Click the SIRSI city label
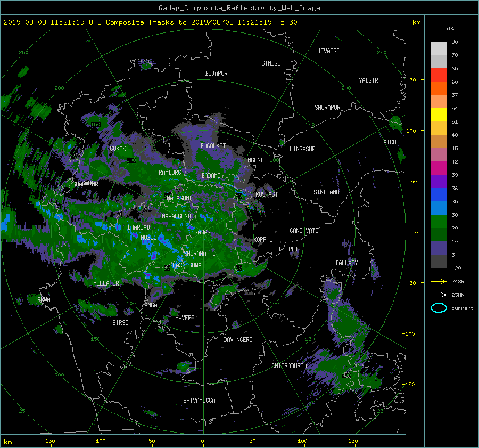This screenshot has width=479, height=448. click(x=120, y=323)
